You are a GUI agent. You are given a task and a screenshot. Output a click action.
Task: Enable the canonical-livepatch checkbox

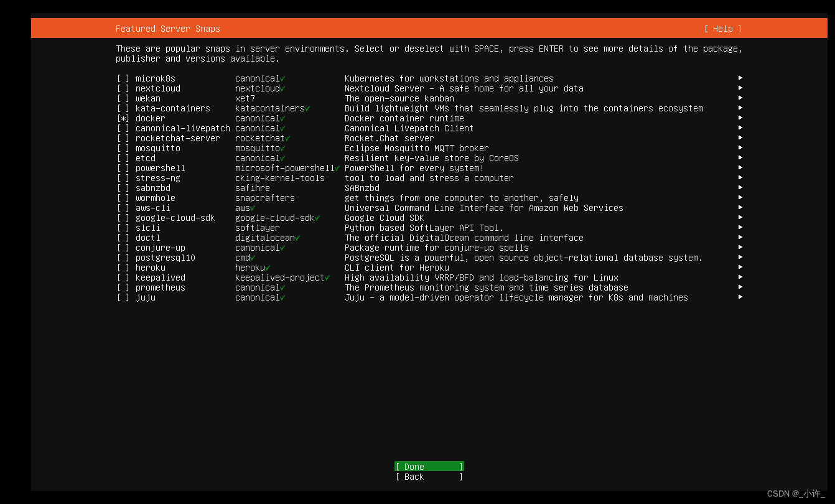pos(123,128)
